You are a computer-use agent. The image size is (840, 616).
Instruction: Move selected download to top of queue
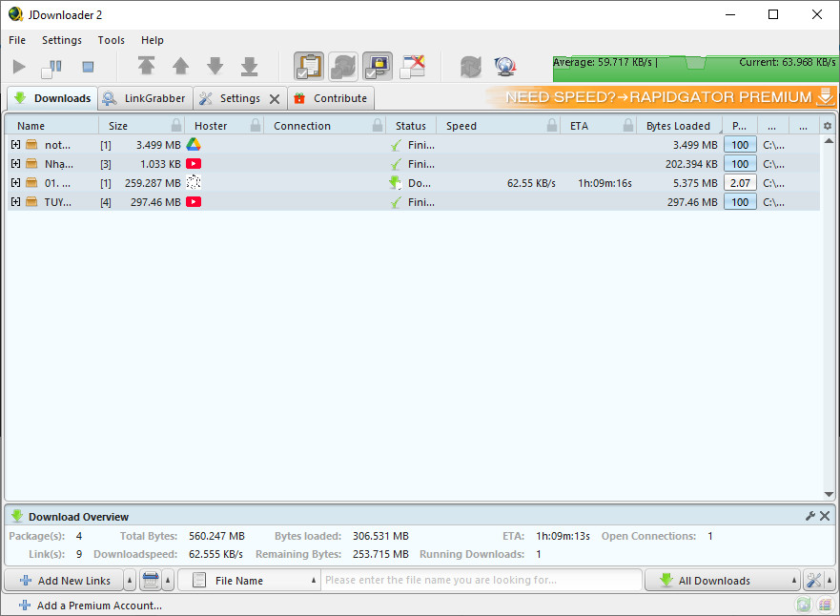[x=146, y=66]
